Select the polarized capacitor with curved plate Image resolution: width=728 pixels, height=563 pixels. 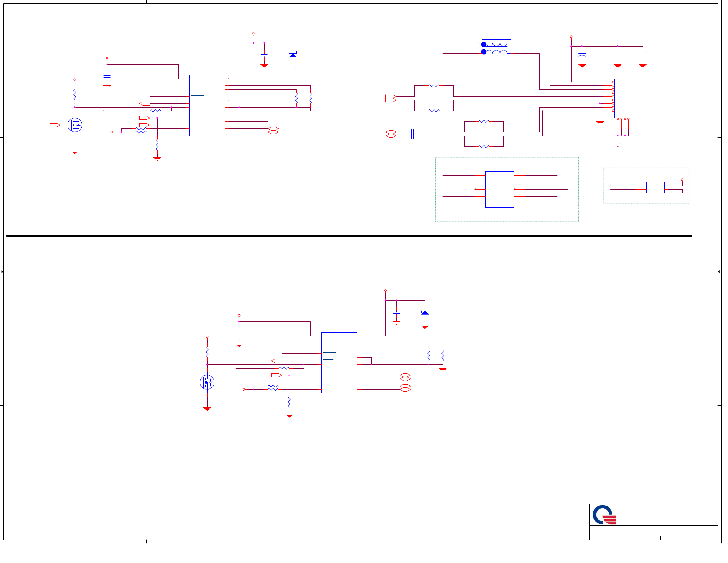coord(582,55)
